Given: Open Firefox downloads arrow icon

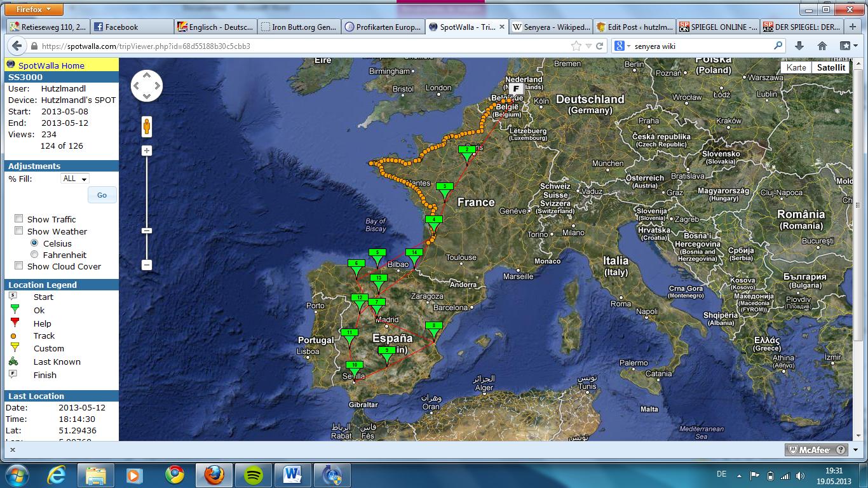Looking at the screenshot, I should coord(799,46).
